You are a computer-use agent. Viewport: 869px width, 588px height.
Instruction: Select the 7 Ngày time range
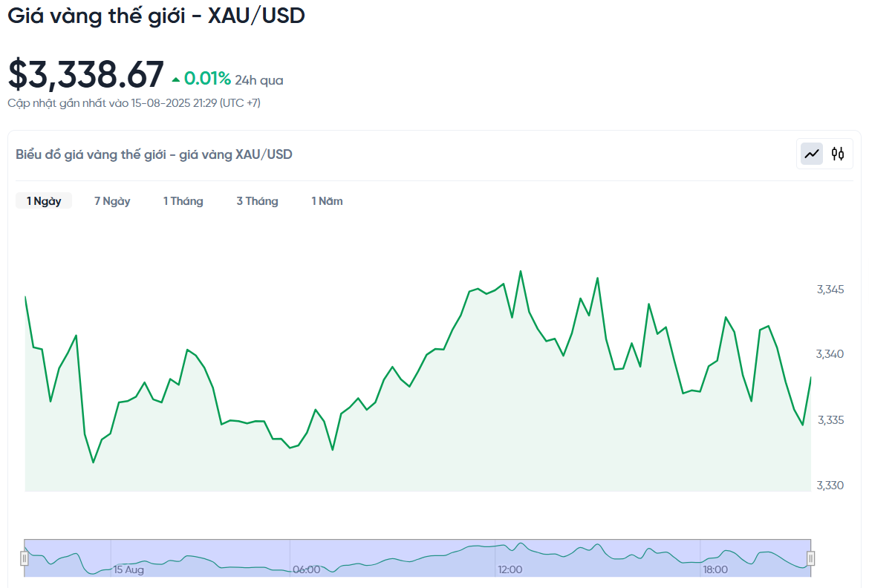pos(112,201)
